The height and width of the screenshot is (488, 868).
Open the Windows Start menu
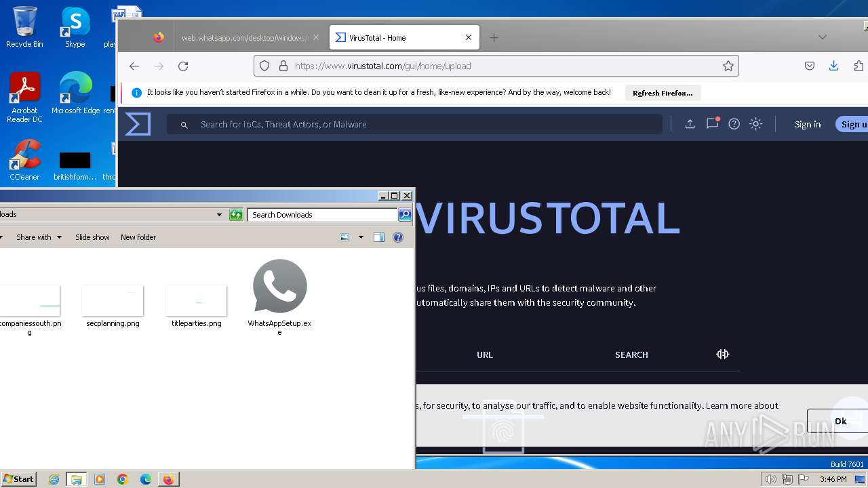[18, 479]
